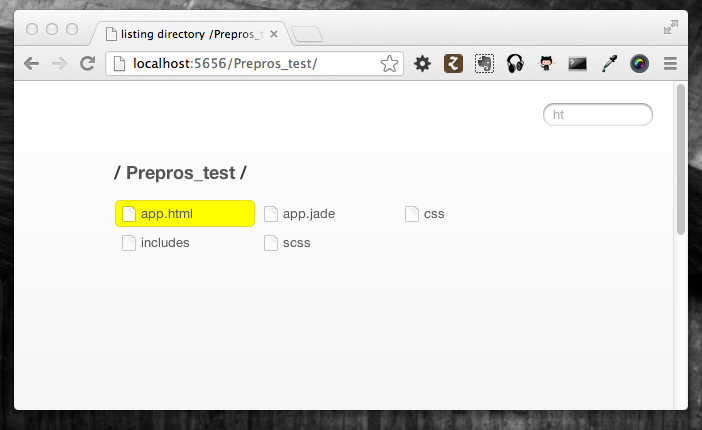Bookmark this page with the star
This screenshot has width=702, height=430.
pos(389,64)
